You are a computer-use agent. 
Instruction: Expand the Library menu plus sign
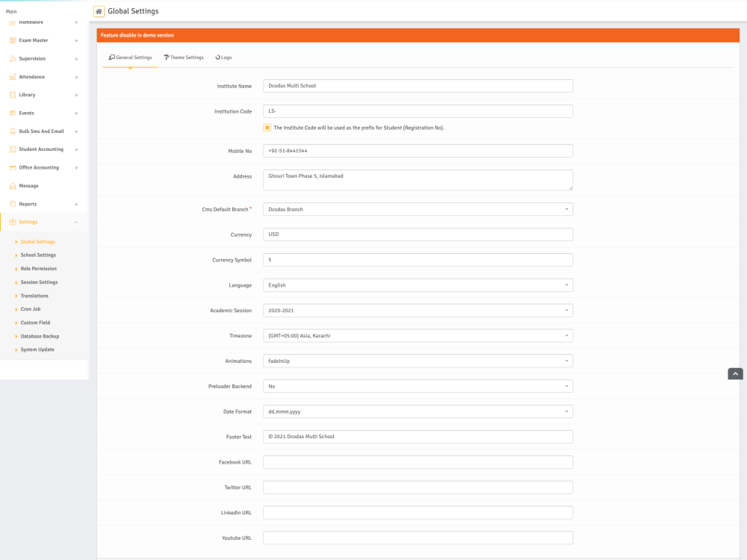pos(76,95)
